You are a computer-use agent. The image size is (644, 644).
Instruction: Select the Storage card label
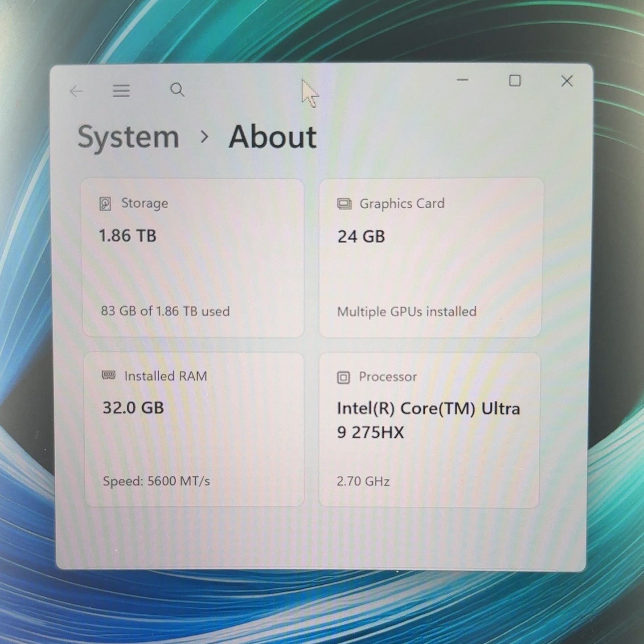pyautogui.click(x=145, y=203)
